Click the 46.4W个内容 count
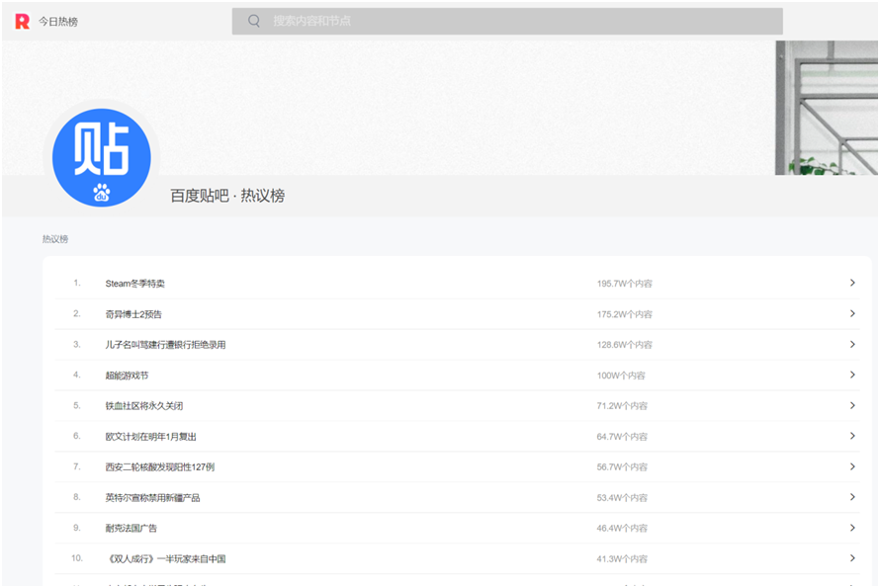The width and height of the screenshot is (880, 588). coord(622,528)
